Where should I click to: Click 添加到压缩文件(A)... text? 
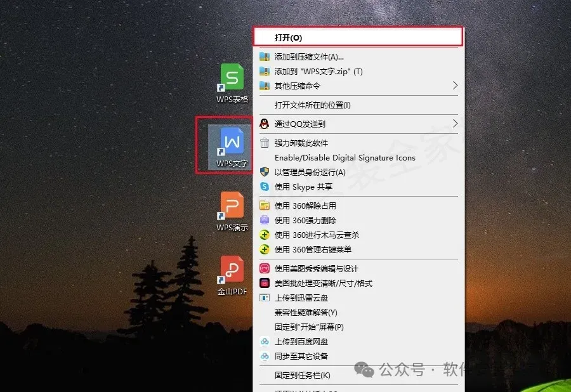pos(309,57)
